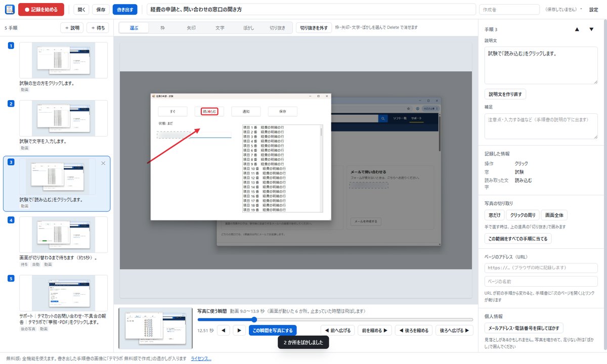
Task: Add a description step with + 説明
Action: coord(72,28)
